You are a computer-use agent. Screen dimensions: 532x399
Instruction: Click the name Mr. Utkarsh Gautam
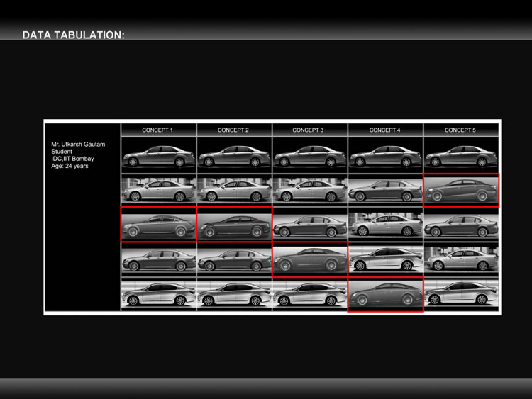tap(78, 145)
